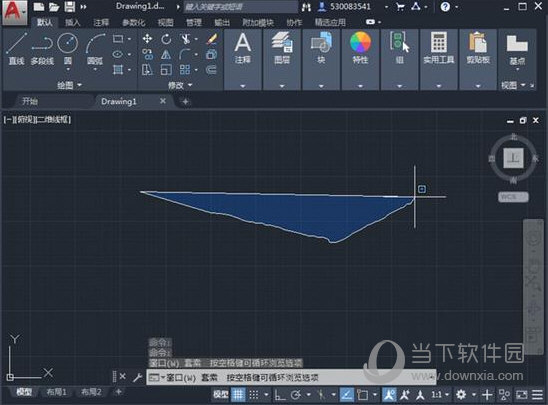
Task: Toggle object snap tracking in status bar
Action: 346,395
